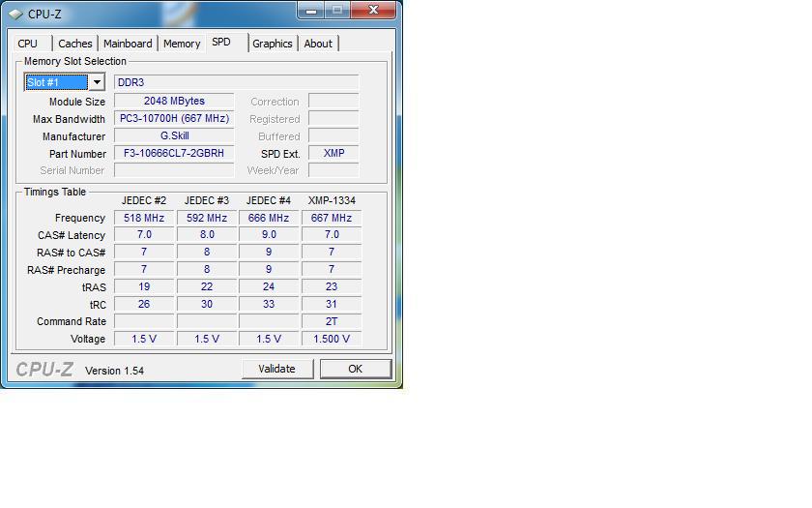
Task: Click the JEDEC #4 column header
Action: click(269, 200)
